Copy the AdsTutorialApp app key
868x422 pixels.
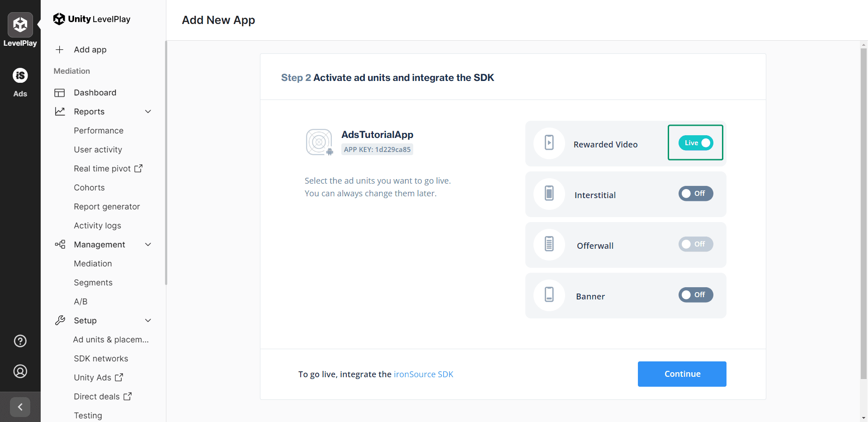[377, 149]
